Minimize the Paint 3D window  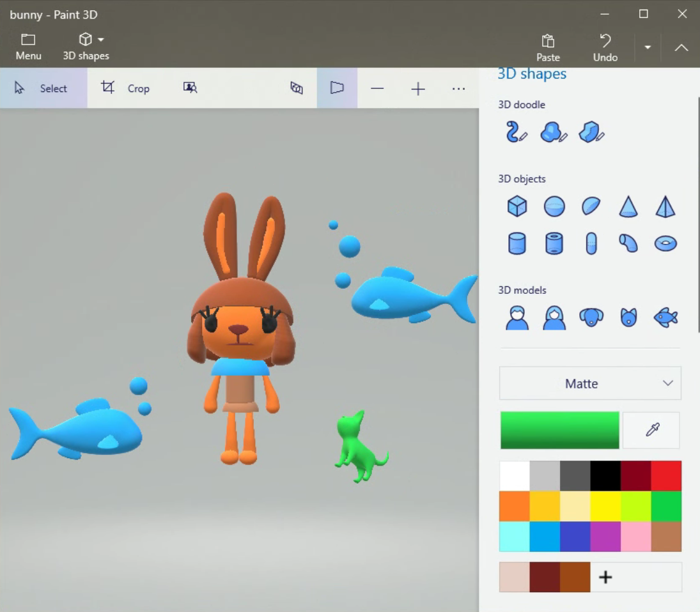605,14
